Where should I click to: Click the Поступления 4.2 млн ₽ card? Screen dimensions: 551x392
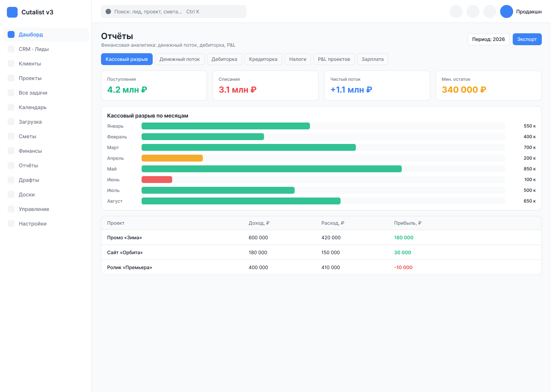154,86
